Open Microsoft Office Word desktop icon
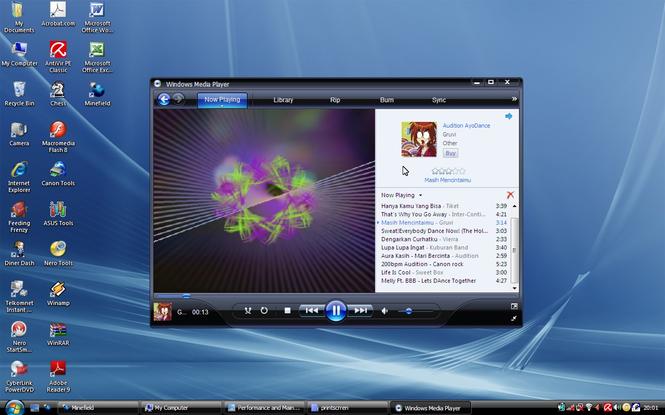 pos(97,17)
